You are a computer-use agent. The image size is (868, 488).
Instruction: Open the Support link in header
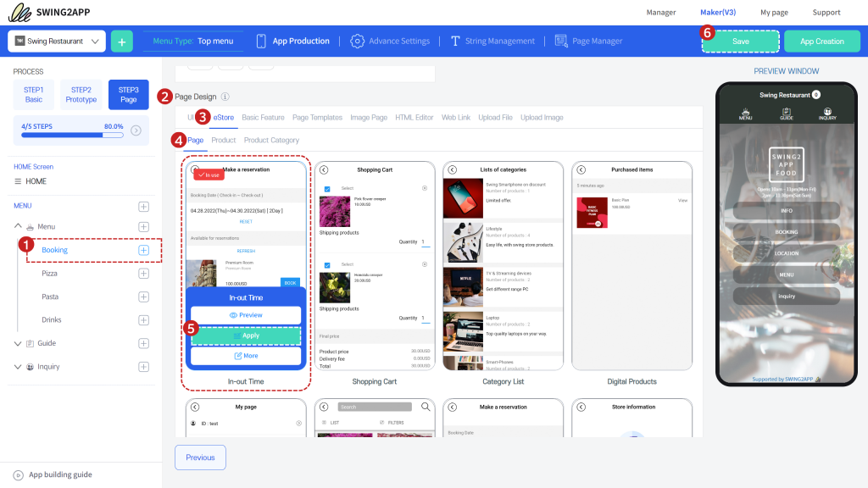point(826,12)
